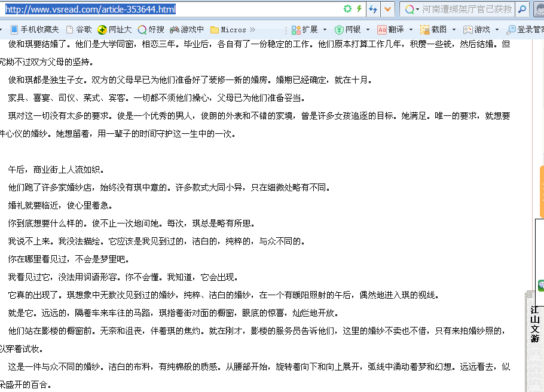
Task: Open the search engine selector dropdown
Action: 412,10
